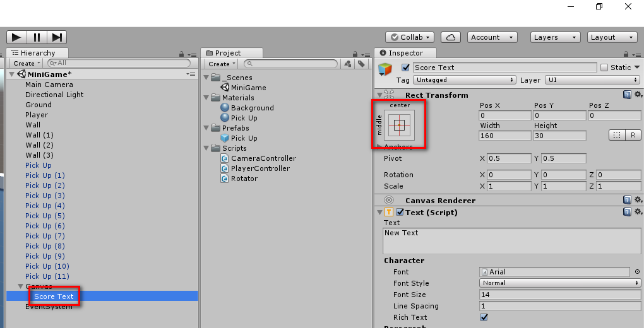Click the Project search field

pyautogui.click(x=290, y=64)
